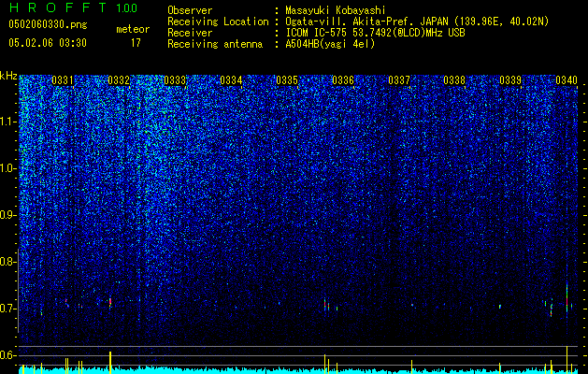This screenshot has height=374, width=588.
Task: Click the 0.7 kHz axis label
Action: [8, 309]
